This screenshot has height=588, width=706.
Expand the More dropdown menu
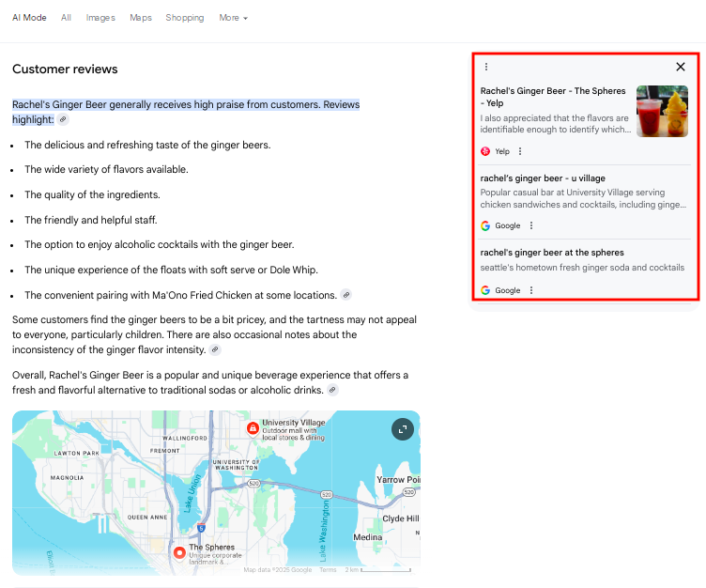(233, 18)
